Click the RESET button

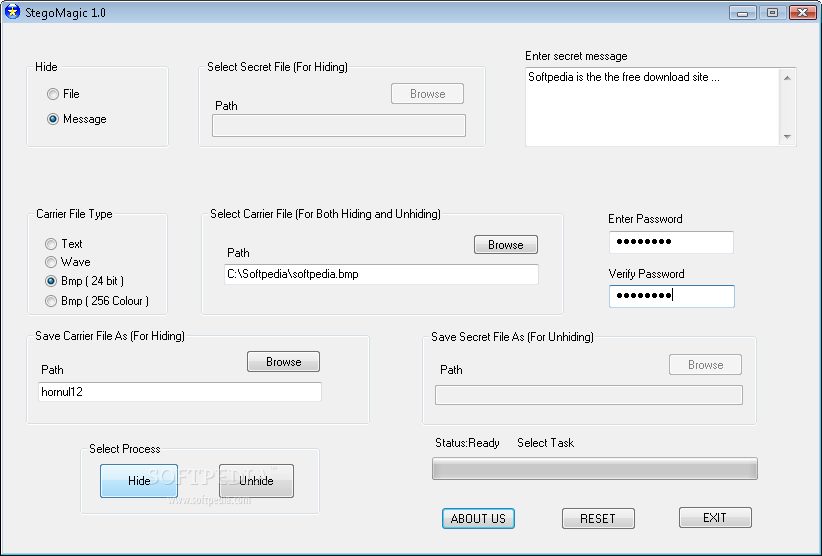(598, 518)
